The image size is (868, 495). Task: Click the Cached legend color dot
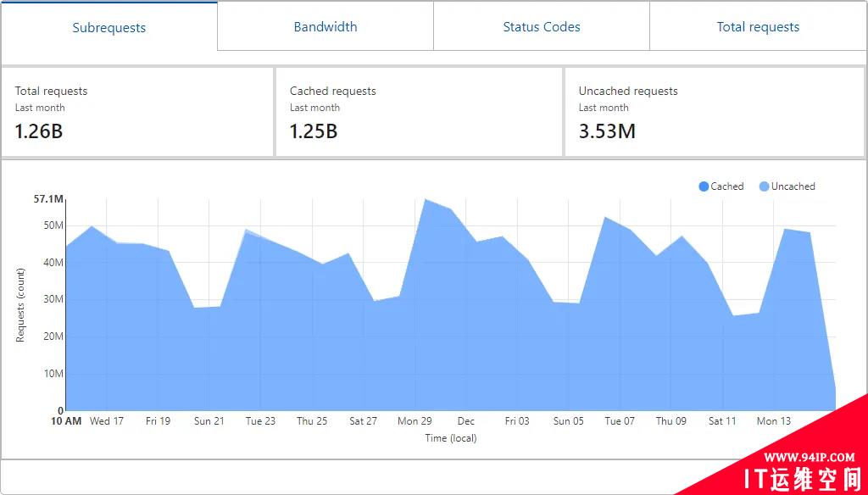704,186
